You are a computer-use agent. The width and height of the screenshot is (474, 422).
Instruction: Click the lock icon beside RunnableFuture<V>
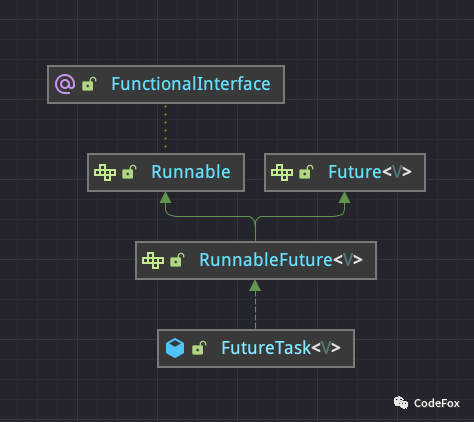(177, 260)
